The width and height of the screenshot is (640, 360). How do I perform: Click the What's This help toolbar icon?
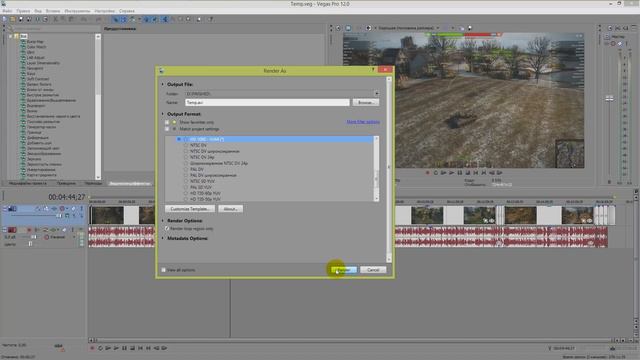[x=211, y=19]
